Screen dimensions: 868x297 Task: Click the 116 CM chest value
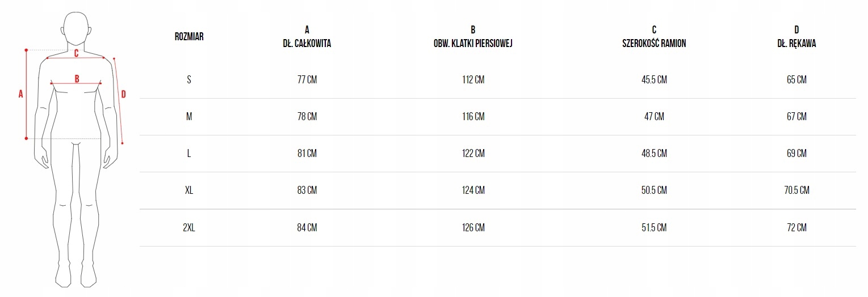click(x=473, y=117)
